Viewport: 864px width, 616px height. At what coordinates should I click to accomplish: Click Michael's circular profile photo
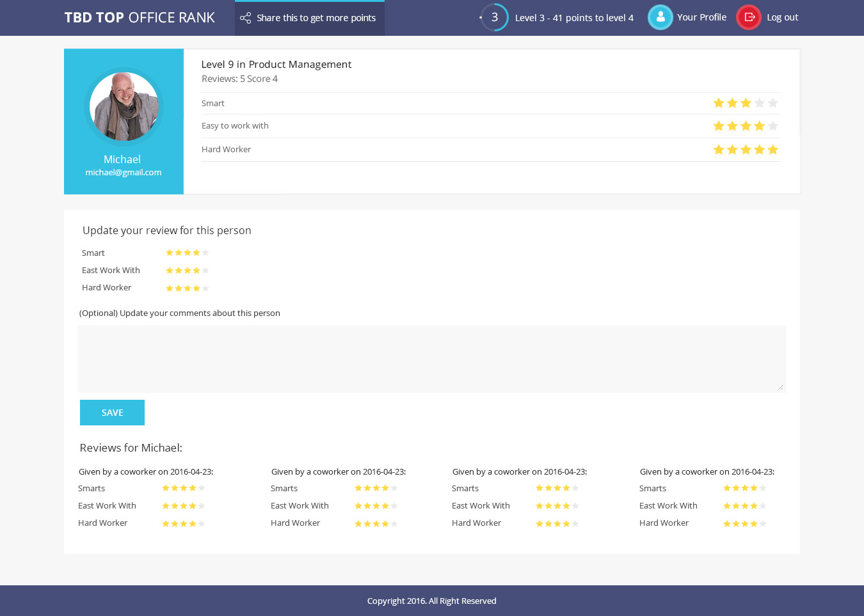[124, 107]
